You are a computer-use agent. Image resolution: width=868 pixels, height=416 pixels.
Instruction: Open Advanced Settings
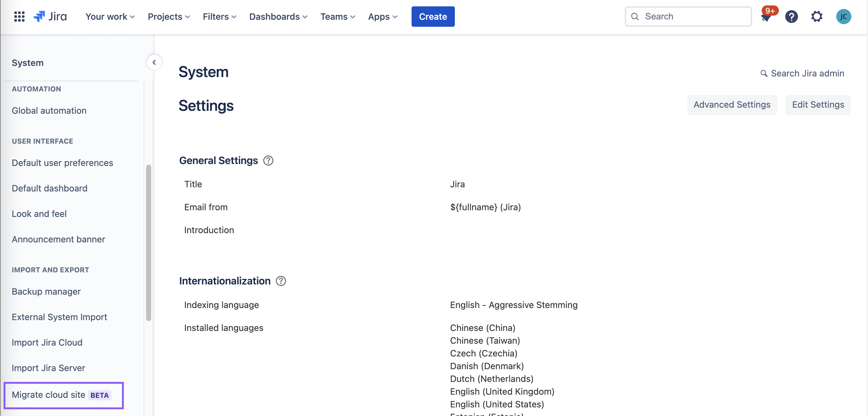click(x=731, y=105)
